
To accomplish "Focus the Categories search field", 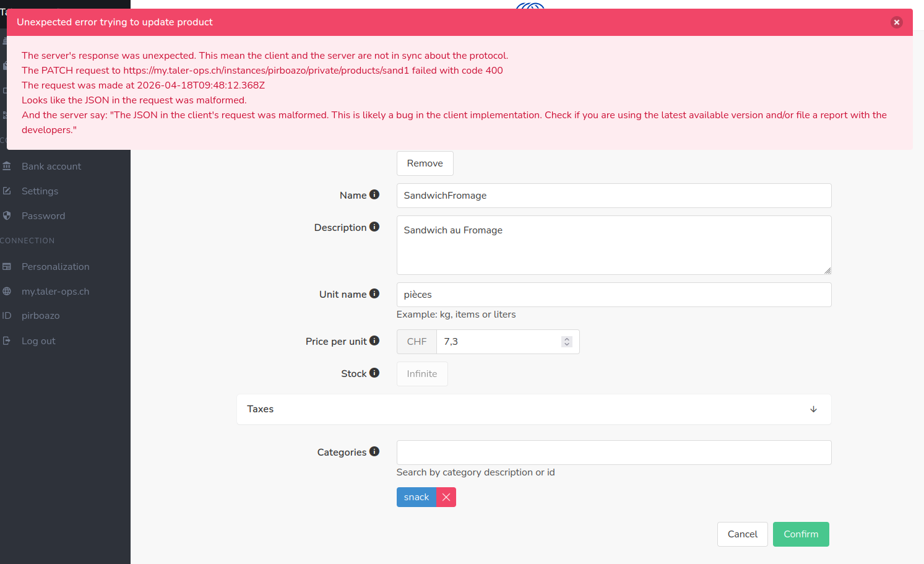I will click(x=613, y=453).
